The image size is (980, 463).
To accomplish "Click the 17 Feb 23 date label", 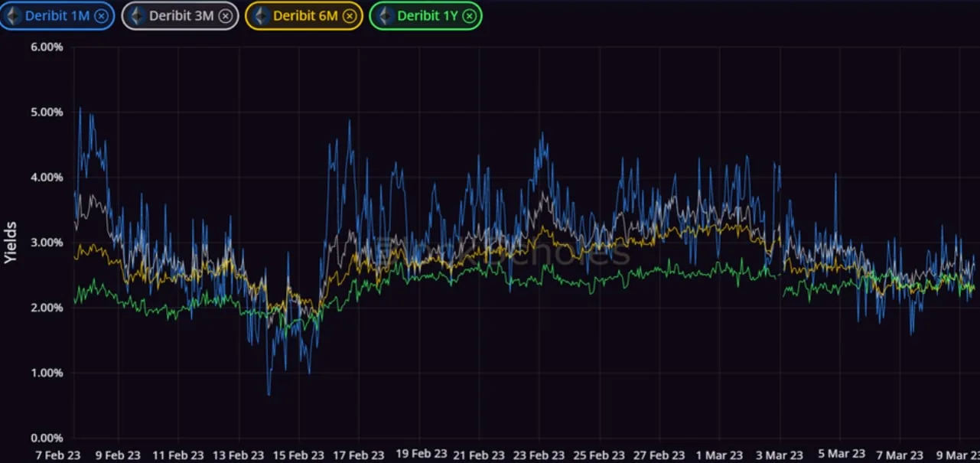I will 360,455.
